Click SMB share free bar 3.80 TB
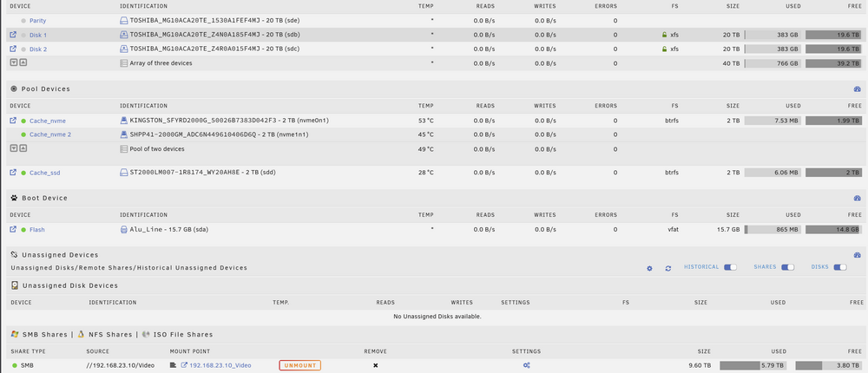868x373 pixels. (x=829, y=365)
